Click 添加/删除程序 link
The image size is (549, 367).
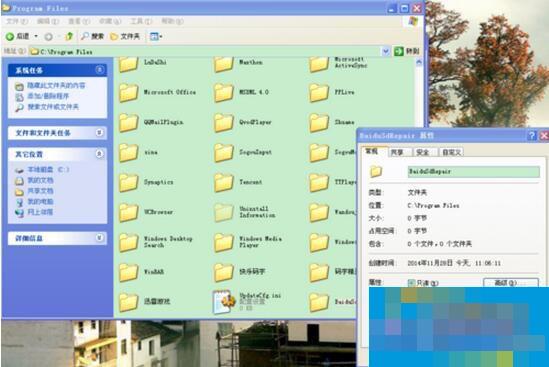48,96
